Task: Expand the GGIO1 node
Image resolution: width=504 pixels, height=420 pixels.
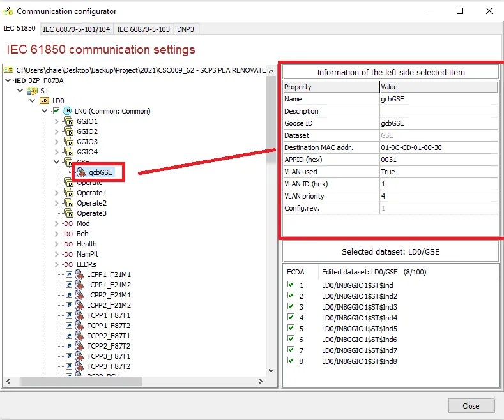Action: 57,121
